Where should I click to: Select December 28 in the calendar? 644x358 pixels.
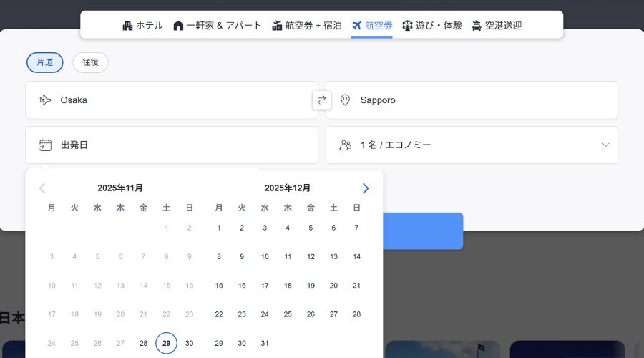356,314
